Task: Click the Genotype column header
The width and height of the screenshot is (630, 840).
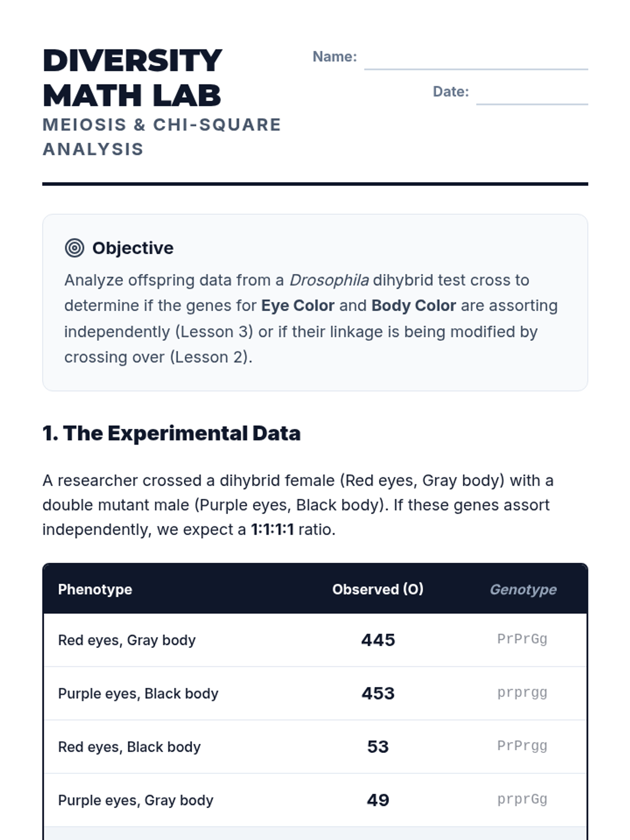Action: (523, 589)
